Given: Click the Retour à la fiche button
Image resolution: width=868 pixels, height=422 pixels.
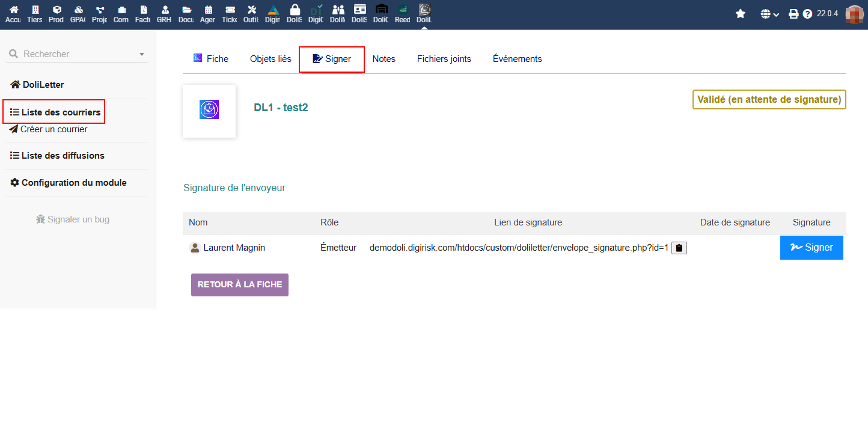Looking at the screenshot, I should tap(240, 285).
